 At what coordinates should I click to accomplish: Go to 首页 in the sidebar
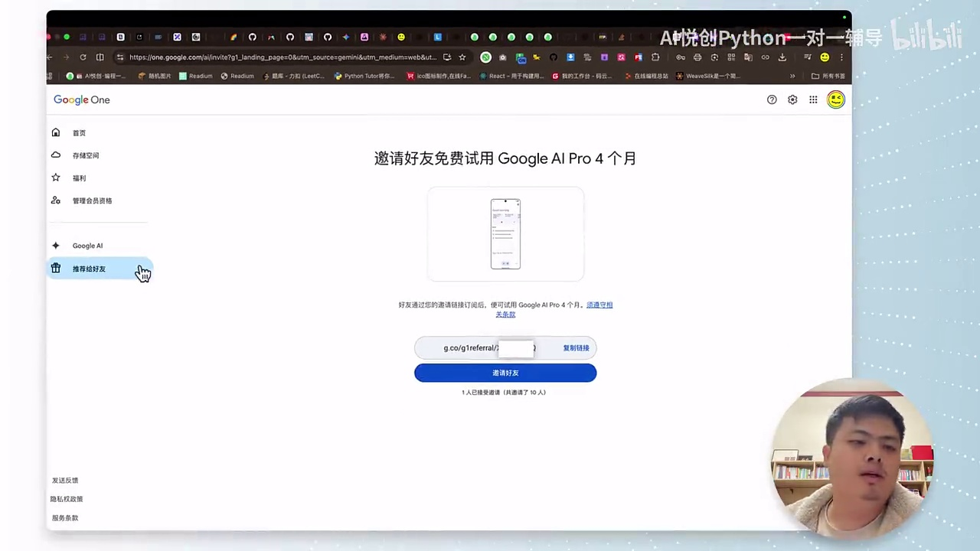[x=79, y=133]
